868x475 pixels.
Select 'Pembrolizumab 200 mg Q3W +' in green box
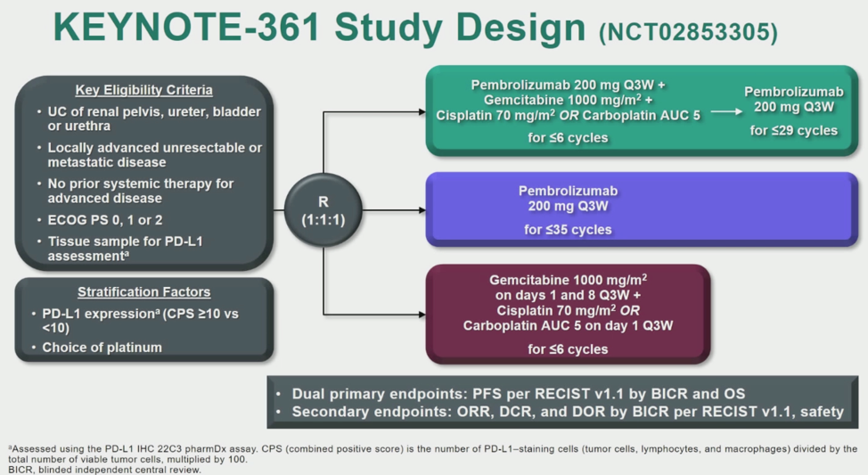pyautogui.click(x=568, y=85)
